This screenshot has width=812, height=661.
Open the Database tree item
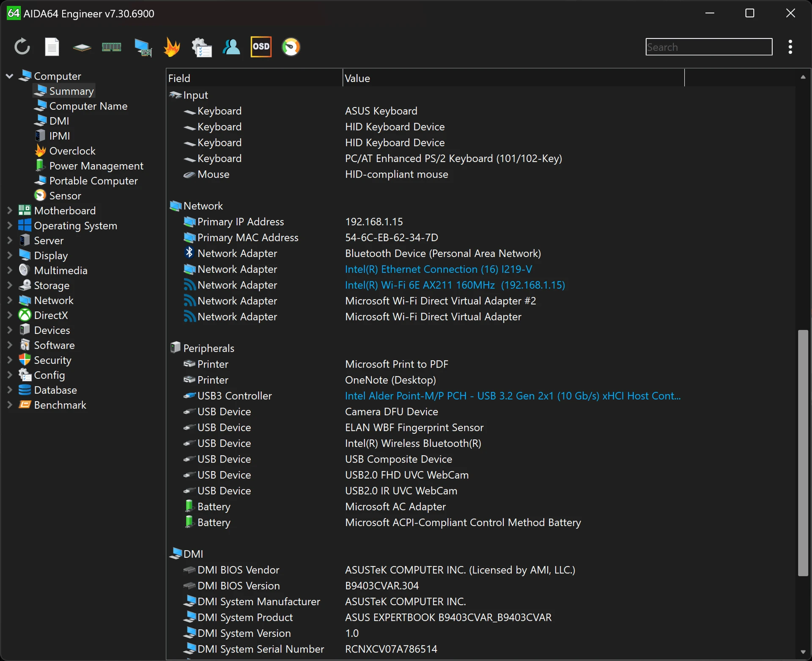[x=47, y=390]
